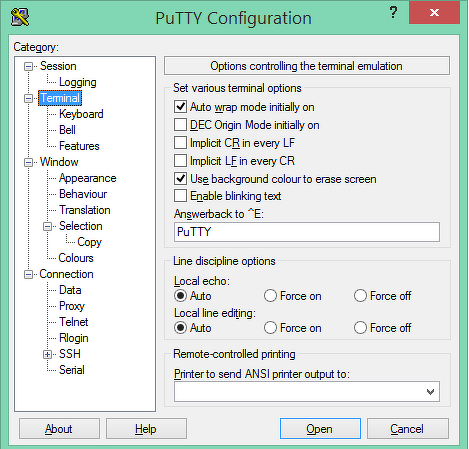The width and height of the screenshot is (469, 449).
Task: Collapse the Connection tree node
Action: (29, 274)
